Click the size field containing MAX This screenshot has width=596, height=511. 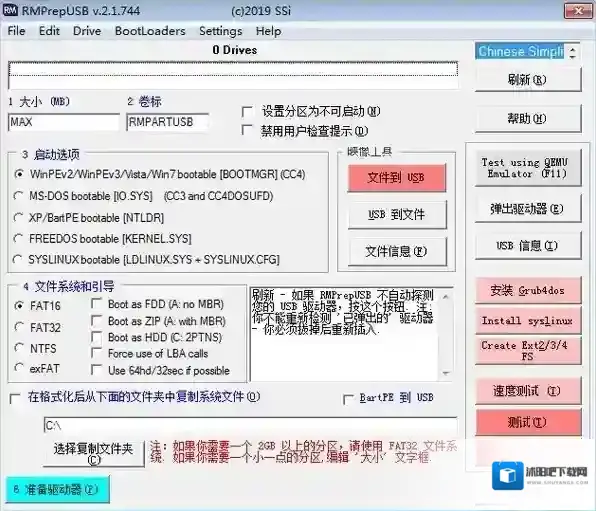(63, 122)
